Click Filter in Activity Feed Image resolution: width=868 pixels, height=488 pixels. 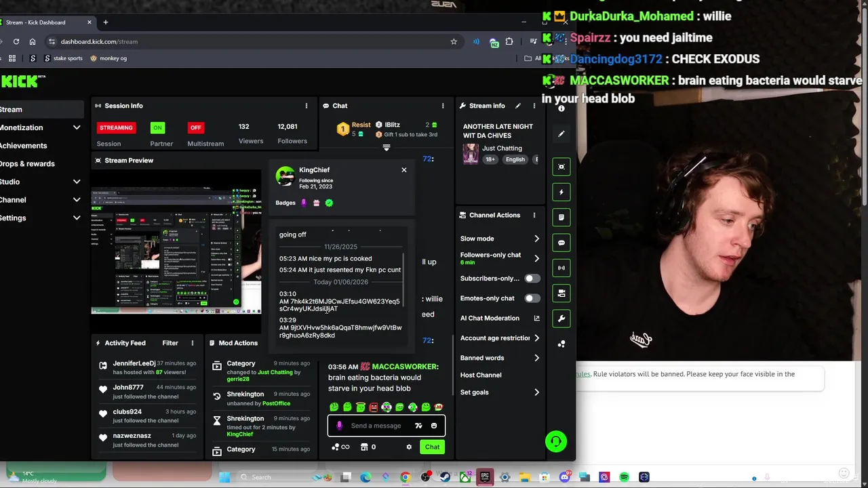coord(170,343)
